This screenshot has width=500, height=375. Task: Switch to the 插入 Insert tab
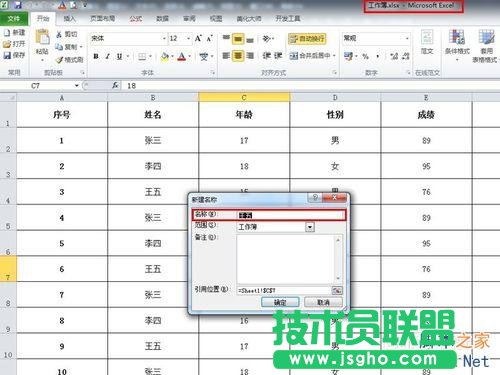(x=69, y=19)
